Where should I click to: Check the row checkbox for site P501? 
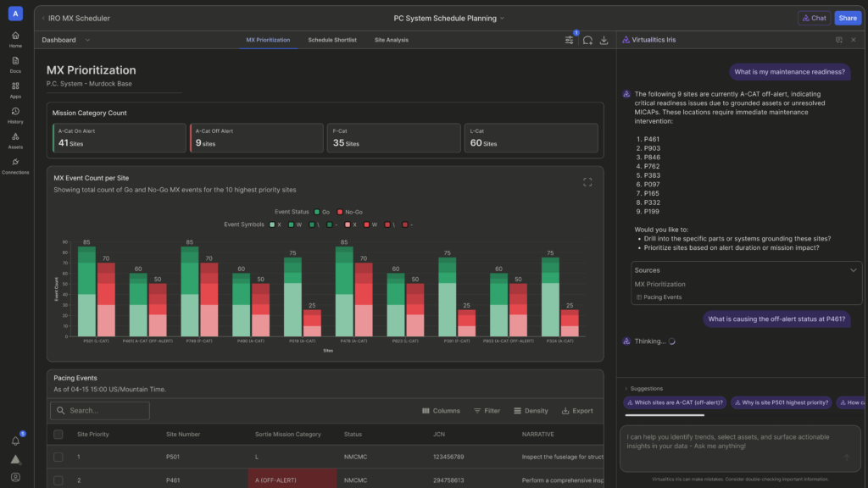[58, 457]
